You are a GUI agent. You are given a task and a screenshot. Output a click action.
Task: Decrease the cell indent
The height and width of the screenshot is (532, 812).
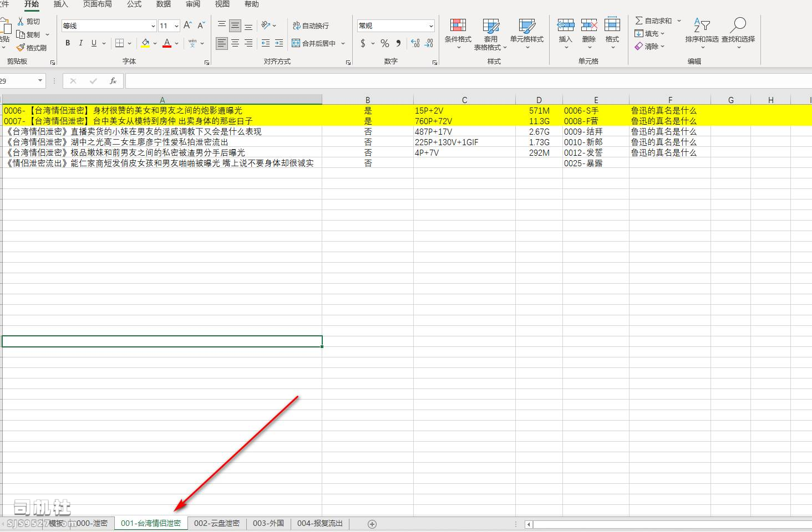click(266, 43)
